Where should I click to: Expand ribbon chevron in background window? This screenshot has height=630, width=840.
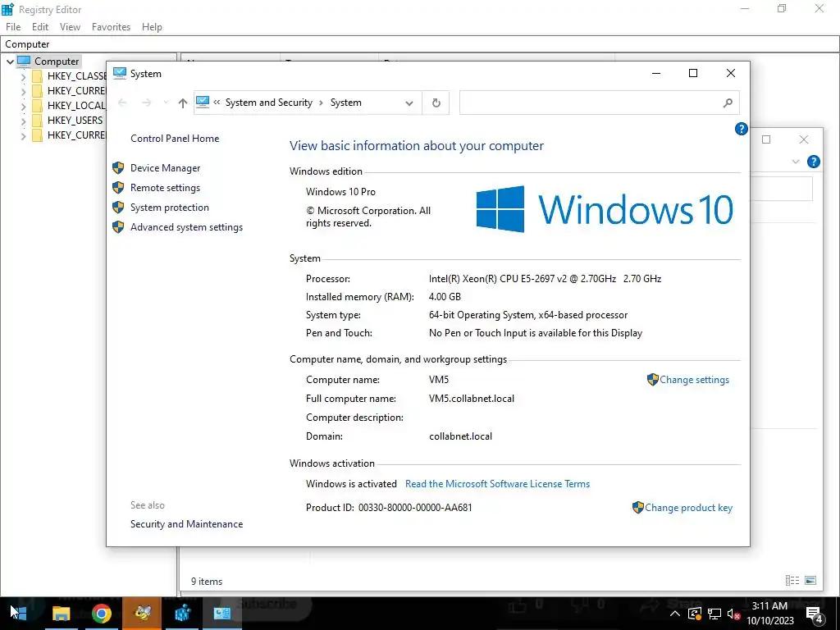click(796, 162)
